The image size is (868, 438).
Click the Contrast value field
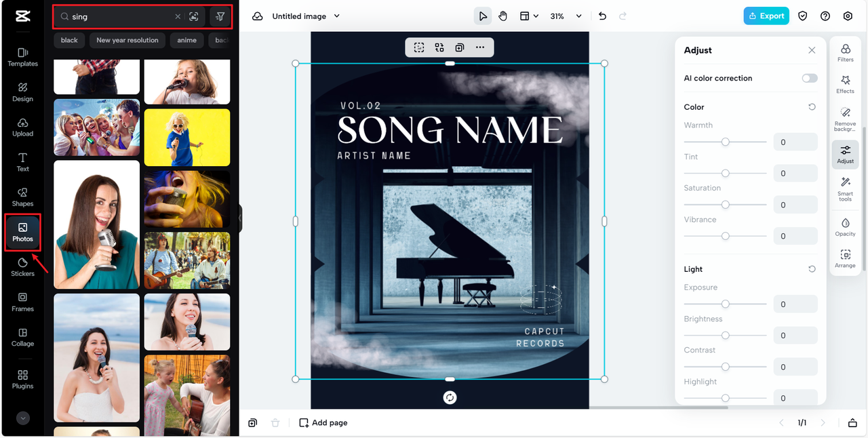click(795, 367)
